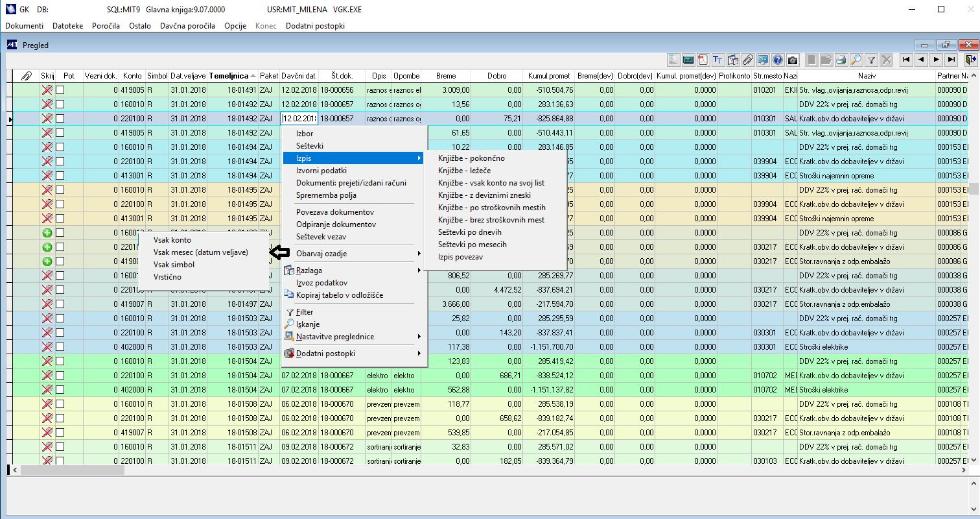Image resolution: width=980 pixels, height=519 pixels.
Task: Click the blue help question mark icon
Action: click(x=777, y=60)
